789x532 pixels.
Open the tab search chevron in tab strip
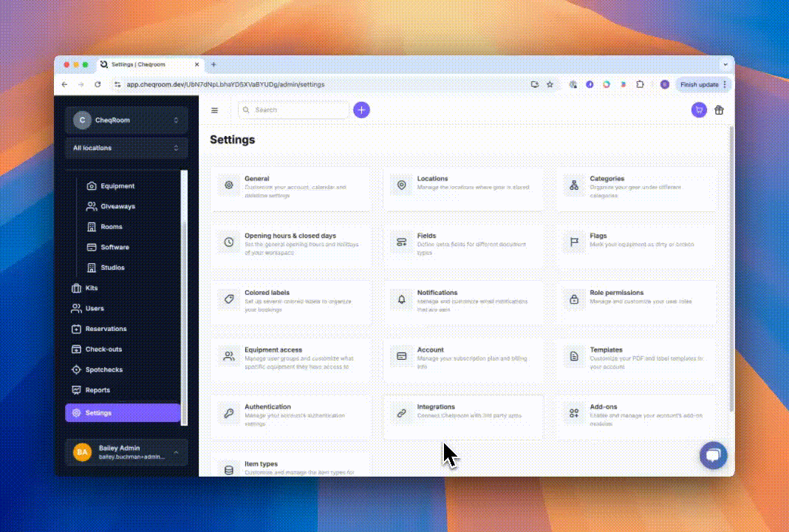[x=725, y=64]
